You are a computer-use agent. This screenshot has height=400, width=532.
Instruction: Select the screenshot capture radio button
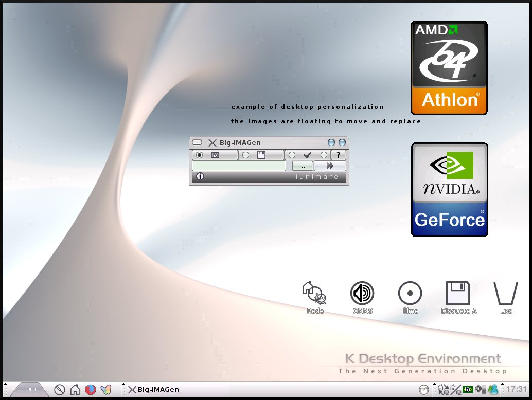(x=200, y=155)
